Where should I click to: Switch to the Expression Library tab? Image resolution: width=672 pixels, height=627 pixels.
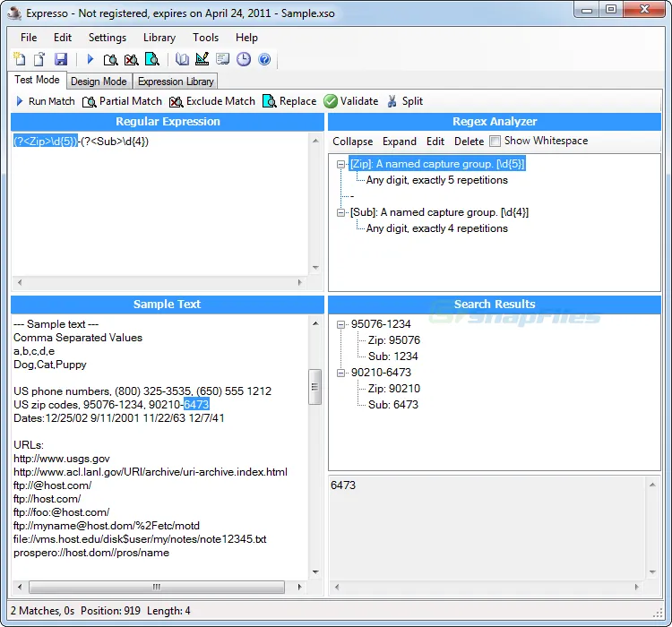click(176, 82)
